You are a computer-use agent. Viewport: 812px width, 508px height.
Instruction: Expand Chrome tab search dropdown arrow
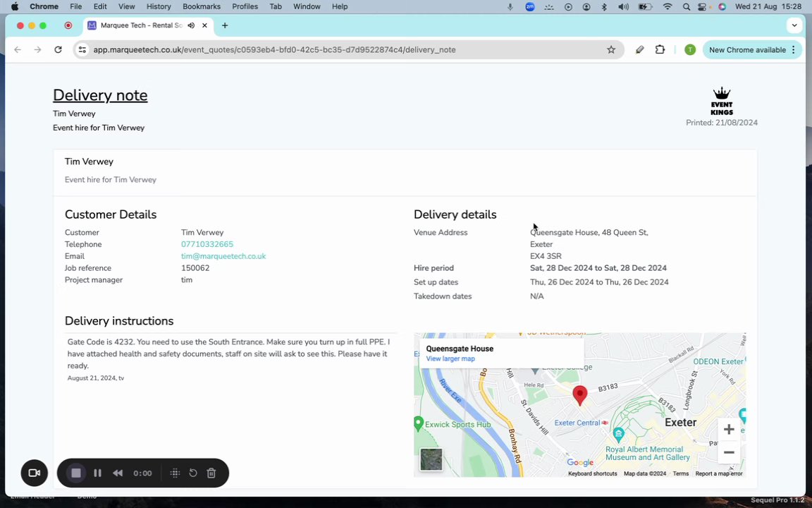794,25
